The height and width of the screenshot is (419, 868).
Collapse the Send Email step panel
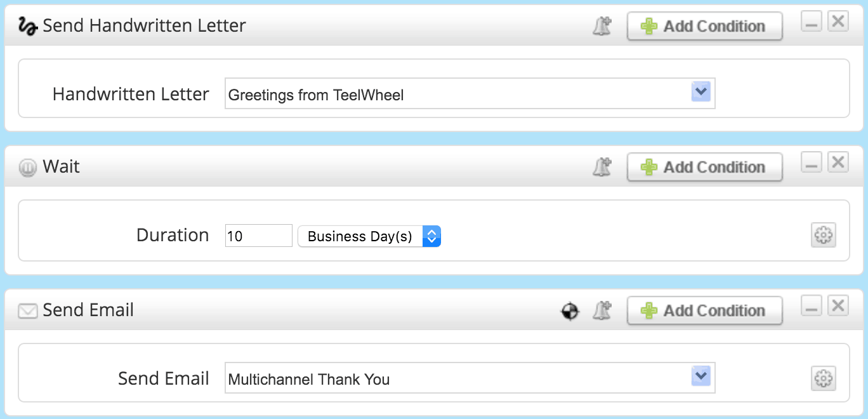click(812, 307)
